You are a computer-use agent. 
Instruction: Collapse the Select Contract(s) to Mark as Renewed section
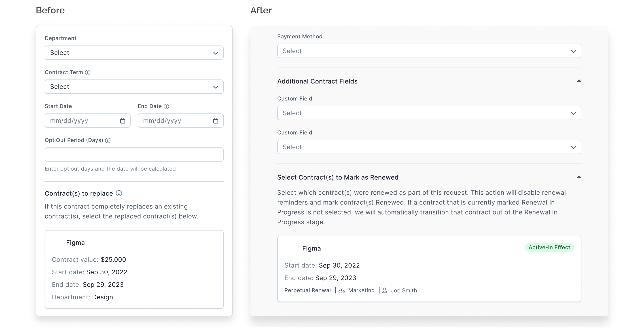(579, 177)
